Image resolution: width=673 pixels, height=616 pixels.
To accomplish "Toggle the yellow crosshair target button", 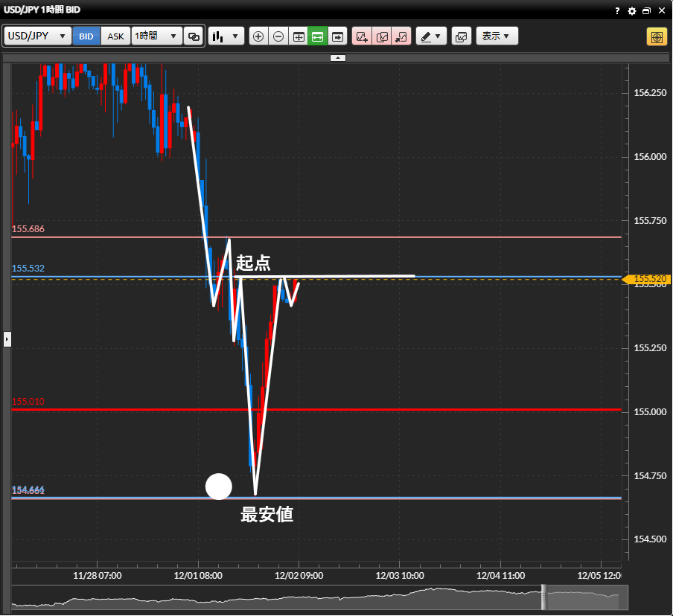I will tap(656, 36).
